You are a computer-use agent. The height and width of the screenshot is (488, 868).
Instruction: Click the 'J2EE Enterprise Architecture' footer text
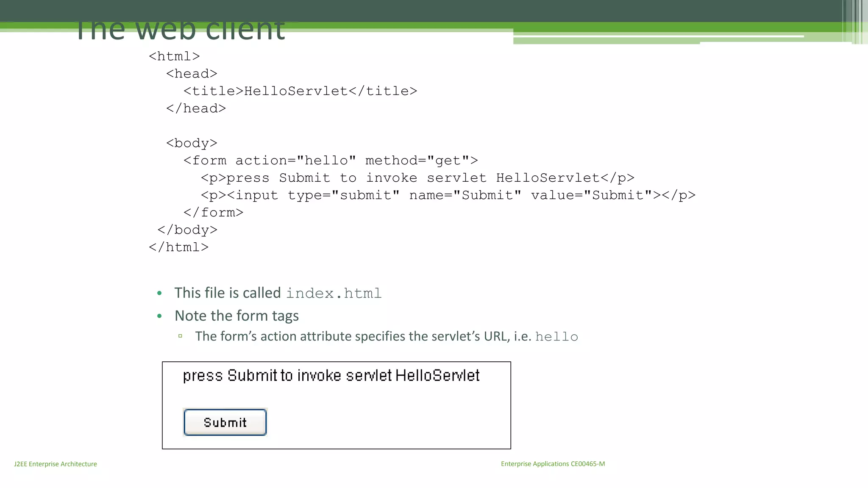(56, 464)
